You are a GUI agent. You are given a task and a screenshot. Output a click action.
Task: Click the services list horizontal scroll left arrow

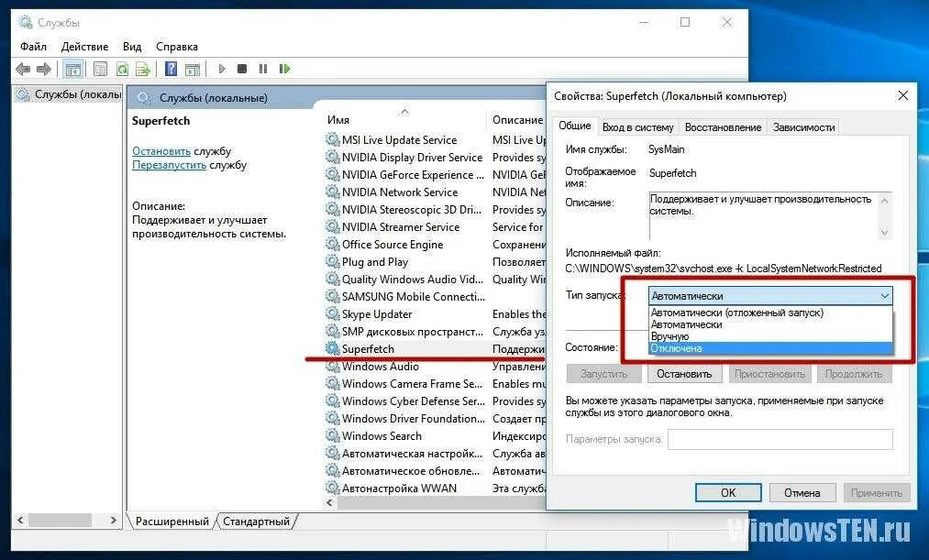[330, 502]
